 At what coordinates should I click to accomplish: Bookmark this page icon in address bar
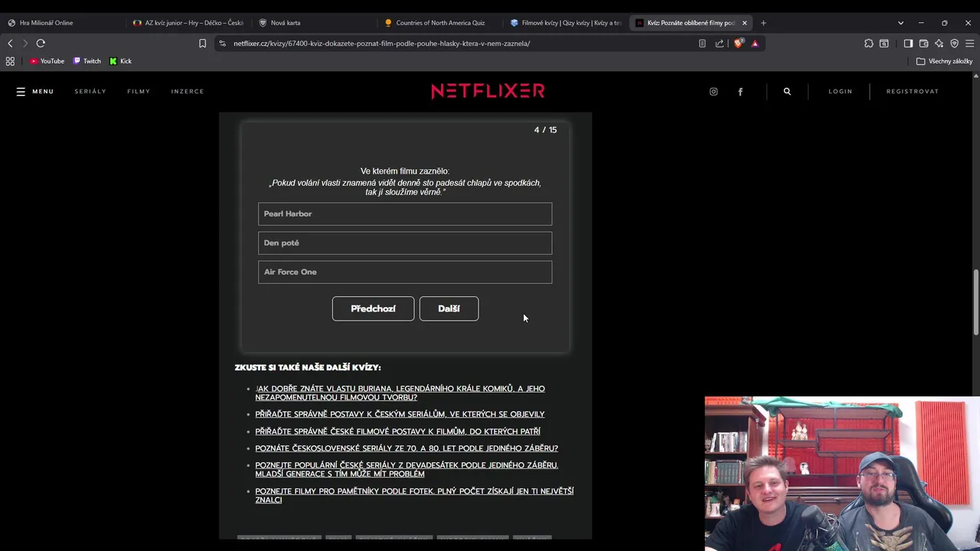click(202, 44)
